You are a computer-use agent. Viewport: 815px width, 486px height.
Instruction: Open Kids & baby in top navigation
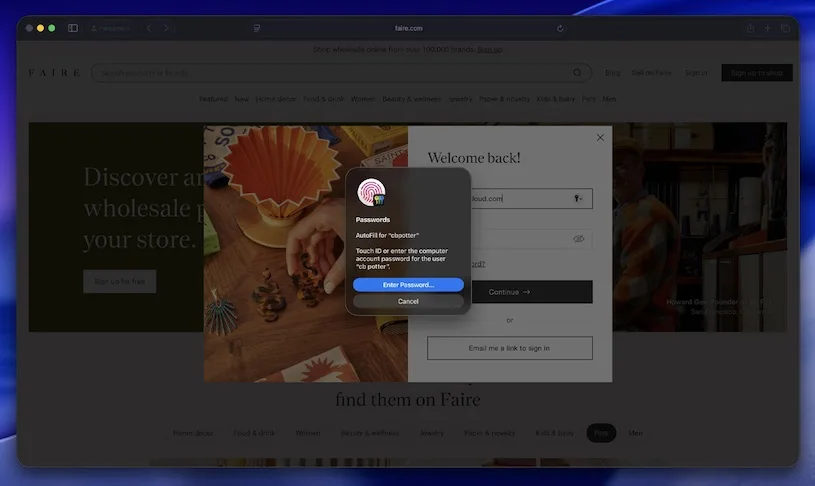click(x=556, y=99)
